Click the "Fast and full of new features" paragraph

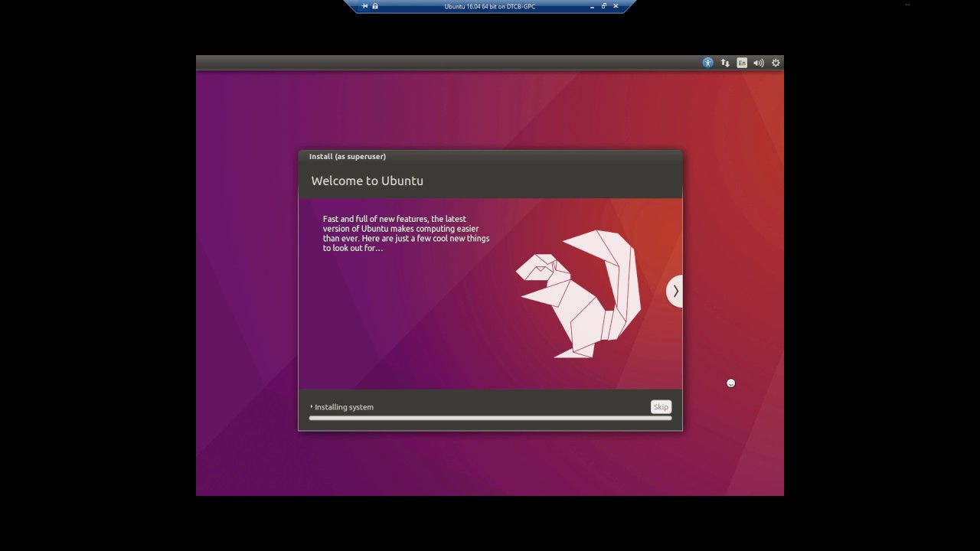(406, 233)
